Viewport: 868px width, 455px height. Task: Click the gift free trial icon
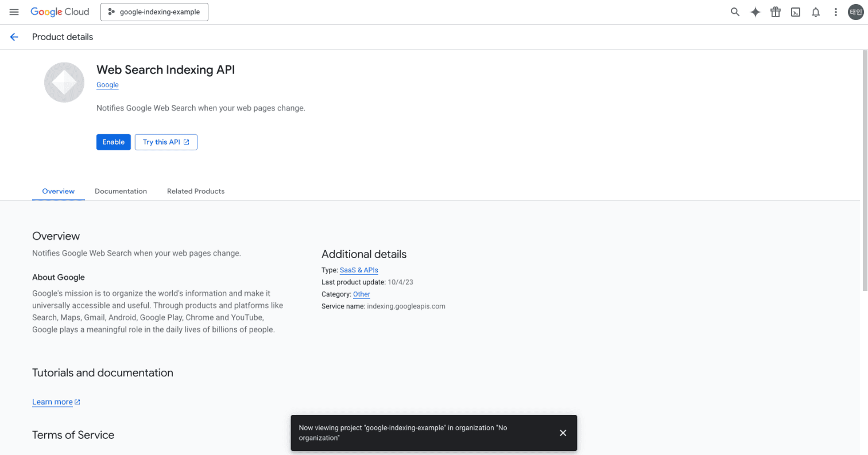[776, 12]
